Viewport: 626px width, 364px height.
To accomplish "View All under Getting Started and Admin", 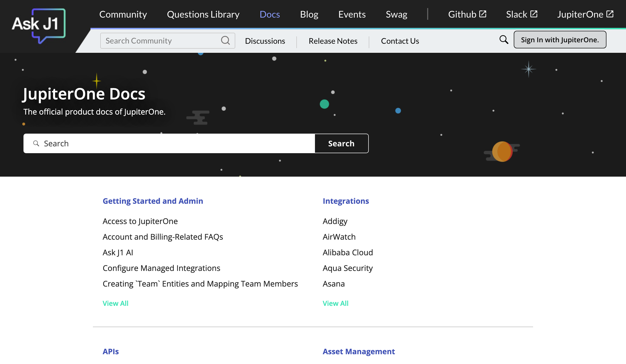I will 115,303.
